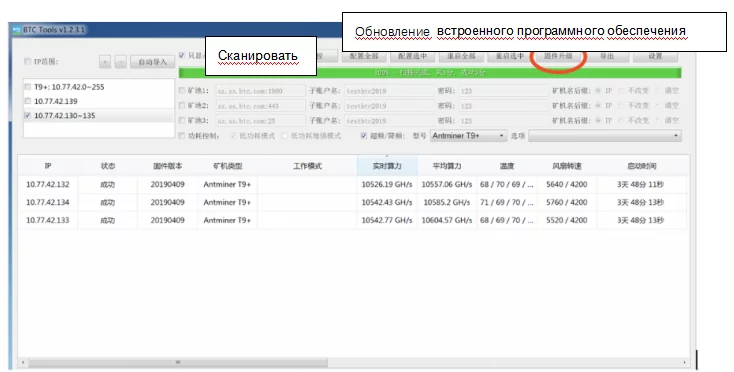
Task: Click the BTC Tools title bar icon
Action: (17, 30)
